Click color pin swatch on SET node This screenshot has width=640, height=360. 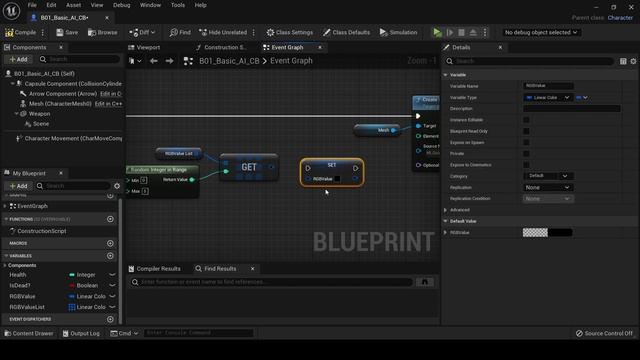point(337,179)
